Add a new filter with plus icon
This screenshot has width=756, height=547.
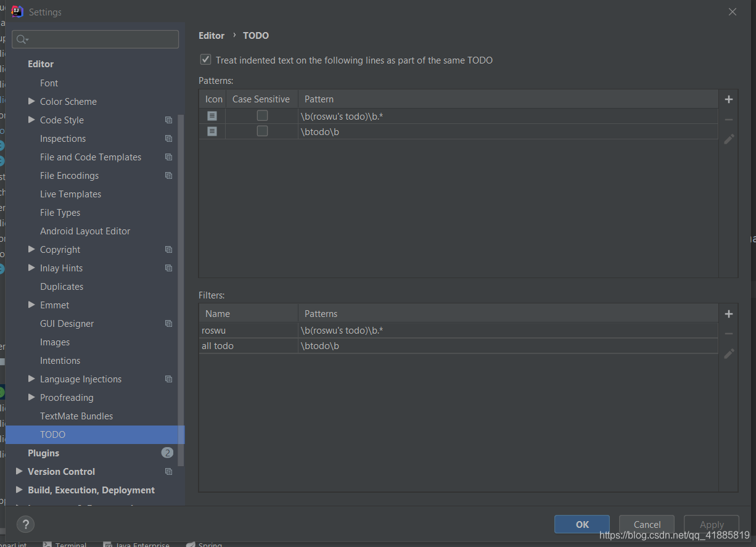tap(728, 314)
